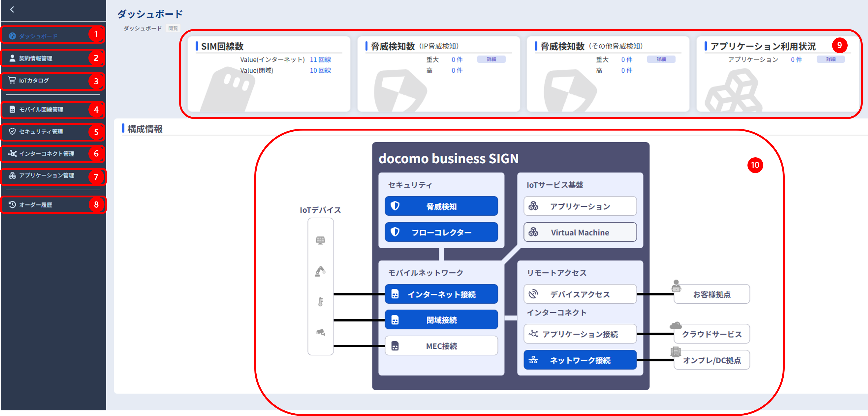Select the モバイル回線管理 SIM card icon

[12, 109]
